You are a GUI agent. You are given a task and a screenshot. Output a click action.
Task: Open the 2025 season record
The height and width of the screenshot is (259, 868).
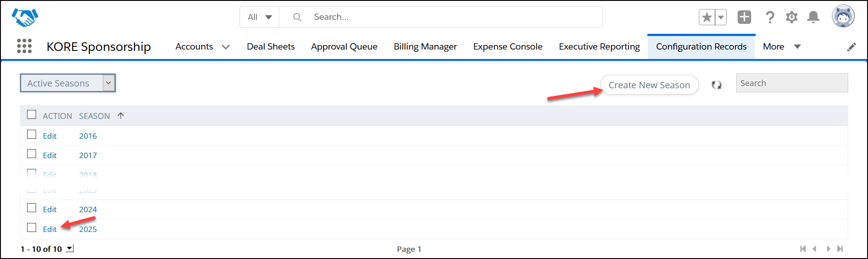[x=88, y=229]
